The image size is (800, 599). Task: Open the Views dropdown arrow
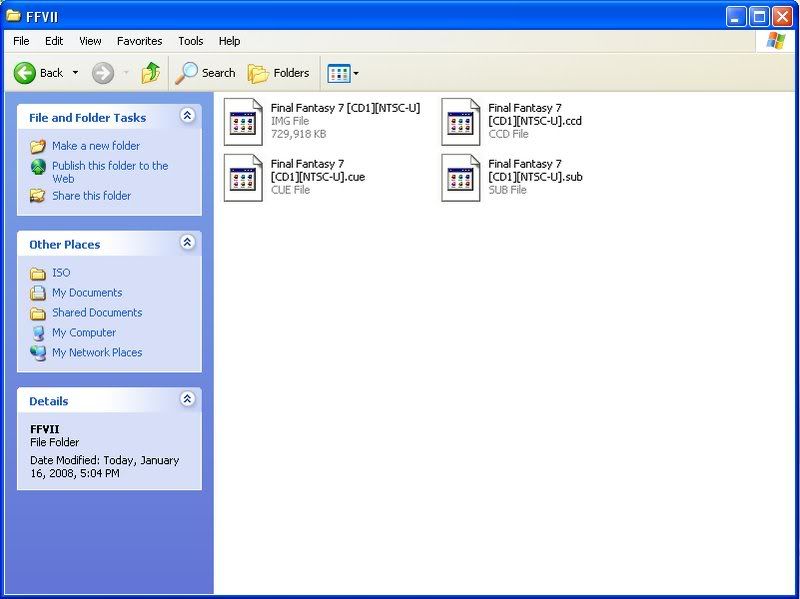356,73
